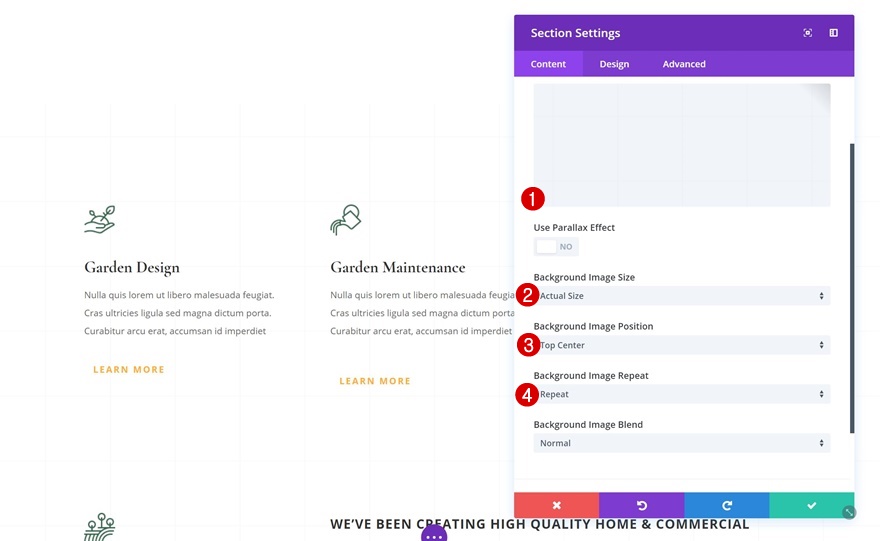Switch to the Content tab

click(x=548, y=64)
